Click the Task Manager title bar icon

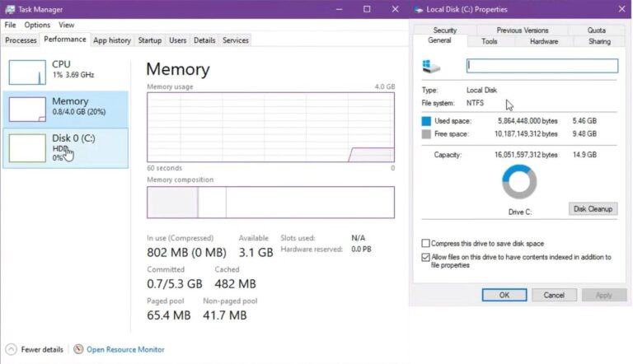[x=10, y=9]
